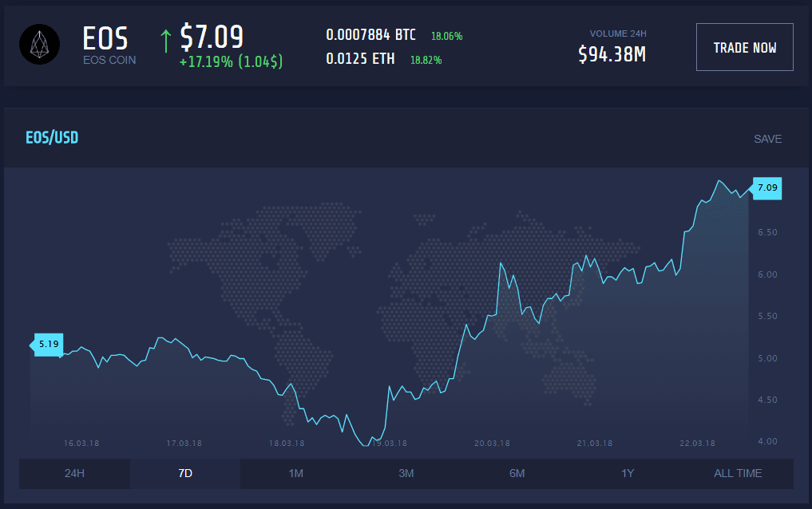Click the green price-up arrow icon

[166, 41]
